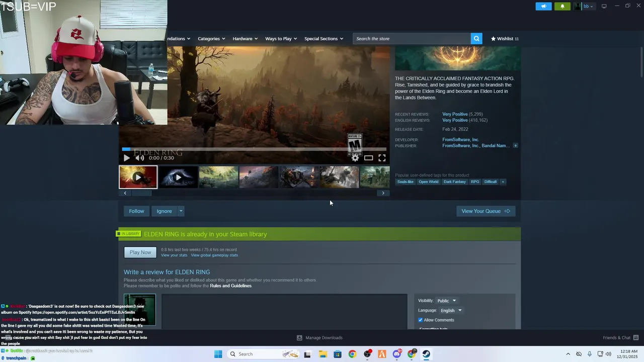
Task: Click the store search magnifier button
Action: click(x=476, y=39)
